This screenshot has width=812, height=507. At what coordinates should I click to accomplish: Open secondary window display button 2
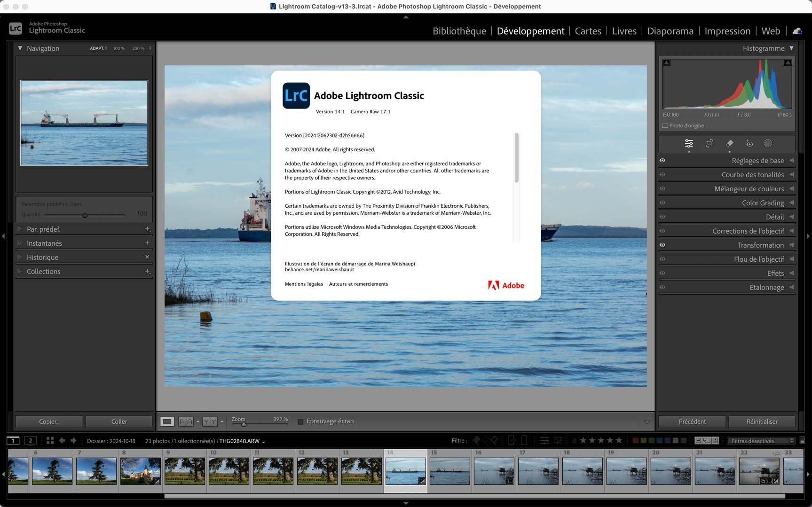(30, 440)
